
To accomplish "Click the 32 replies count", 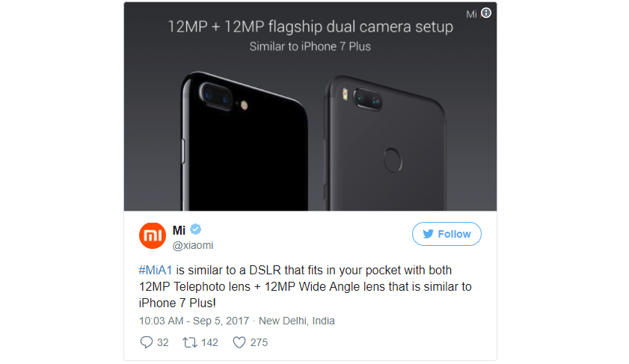I will coord(163,342).
